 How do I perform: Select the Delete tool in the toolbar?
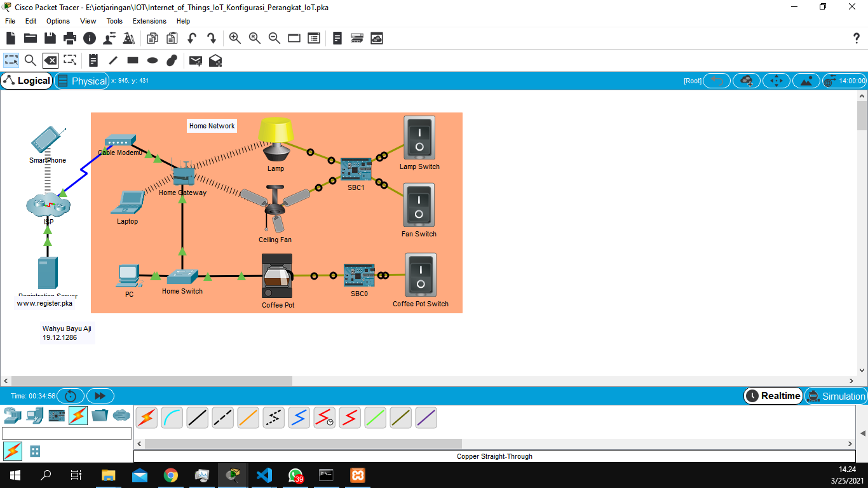pyautogui.click(x=50, y=60)
